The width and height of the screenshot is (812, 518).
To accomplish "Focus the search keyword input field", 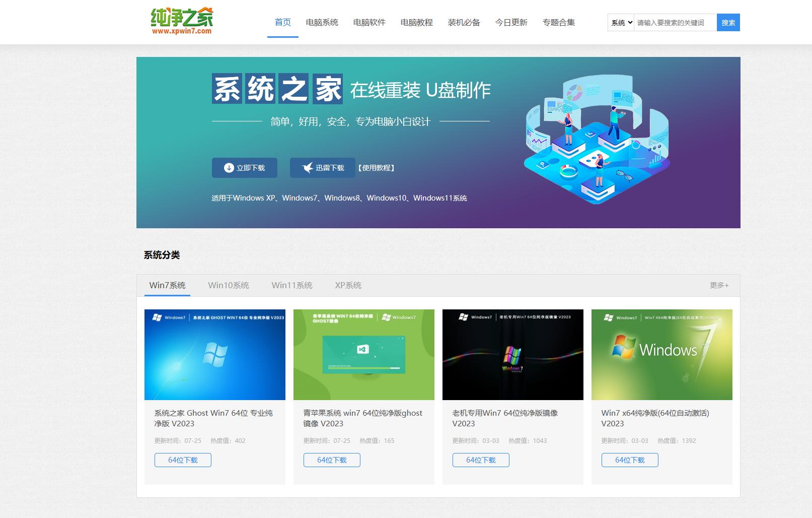I will point(675,23).
